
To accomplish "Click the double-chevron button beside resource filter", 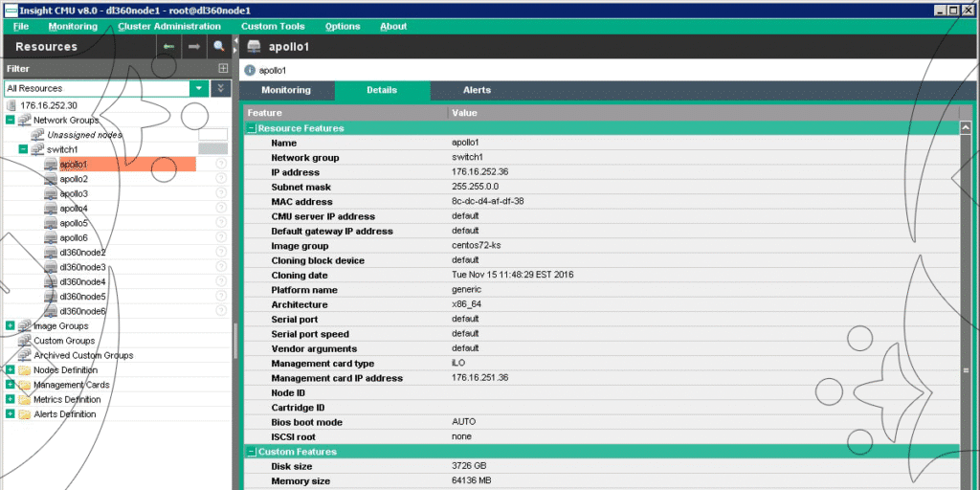I will (221, 88).
